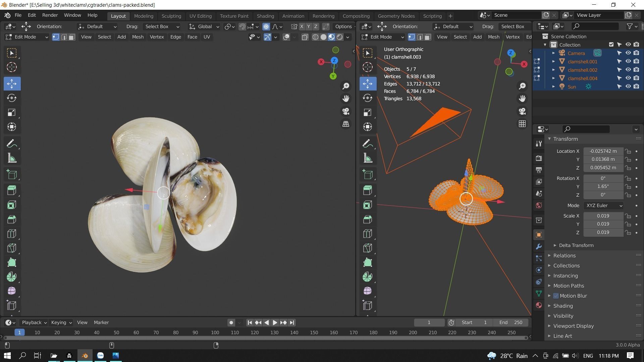Open Playback dropdown in timeline
The width and height of the screenshot is (644, 362).
pyautogui.click(x=34, y=322)
